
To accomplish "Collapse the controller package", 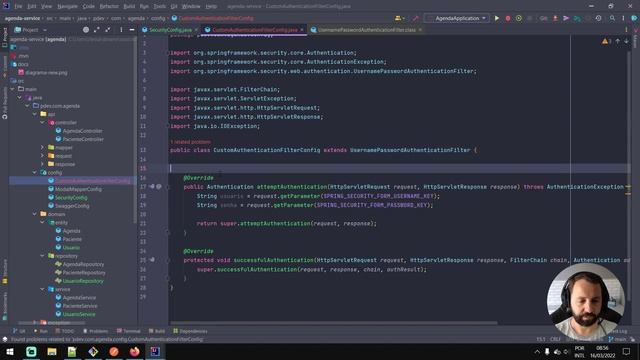I will pos(42,122).
